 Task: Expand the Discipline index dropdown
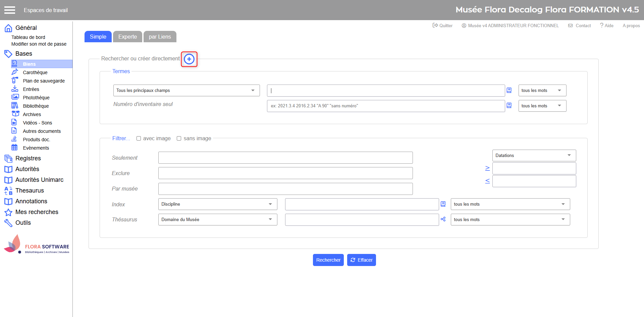(x=217, y=204)
